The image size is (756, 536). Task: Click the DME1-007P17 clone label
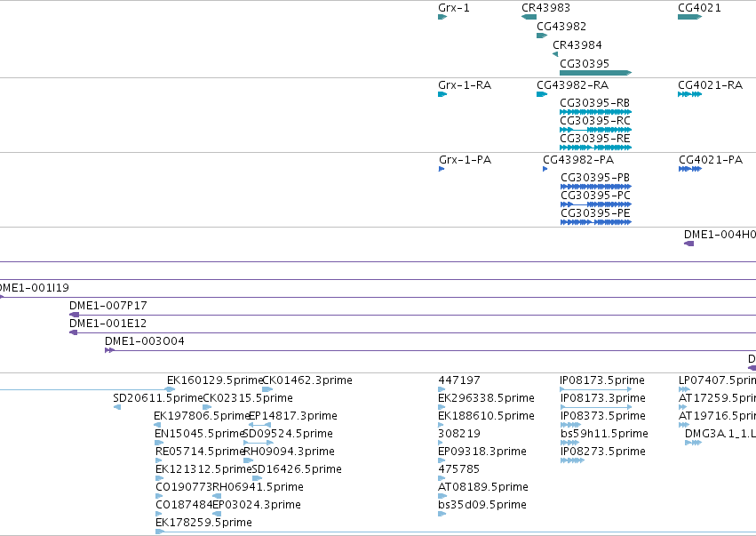[x=108, y=306]
